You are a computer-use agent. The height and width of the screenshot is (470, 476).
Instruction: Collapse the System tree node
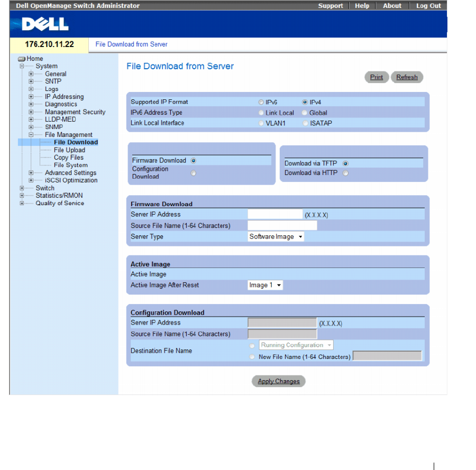click(22, 66)
